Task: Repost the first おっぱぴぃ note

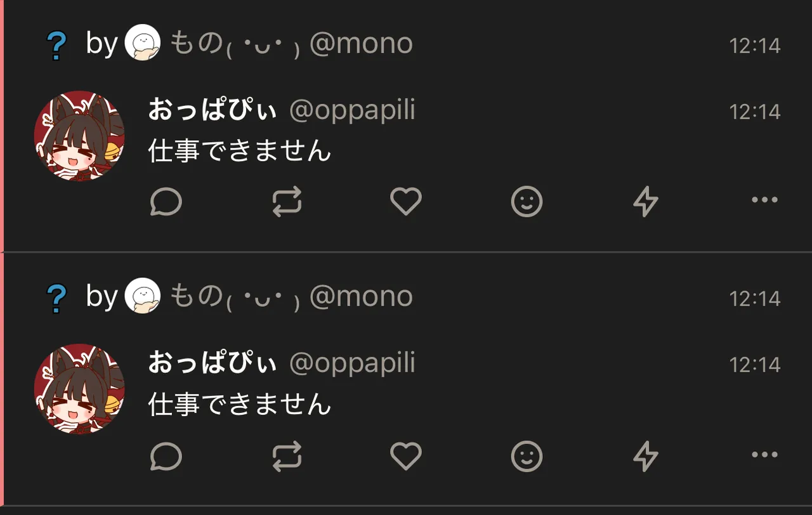Action: pos(287,202)
